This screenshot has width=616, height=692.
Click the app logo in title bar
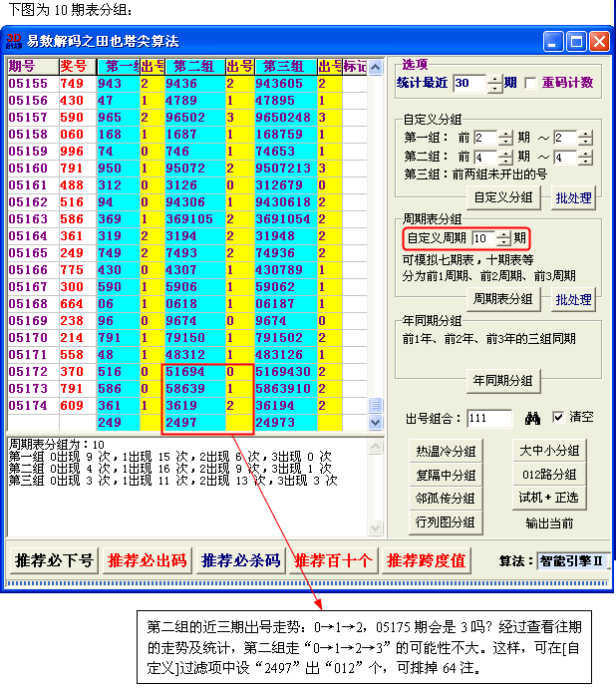(14, 42)
